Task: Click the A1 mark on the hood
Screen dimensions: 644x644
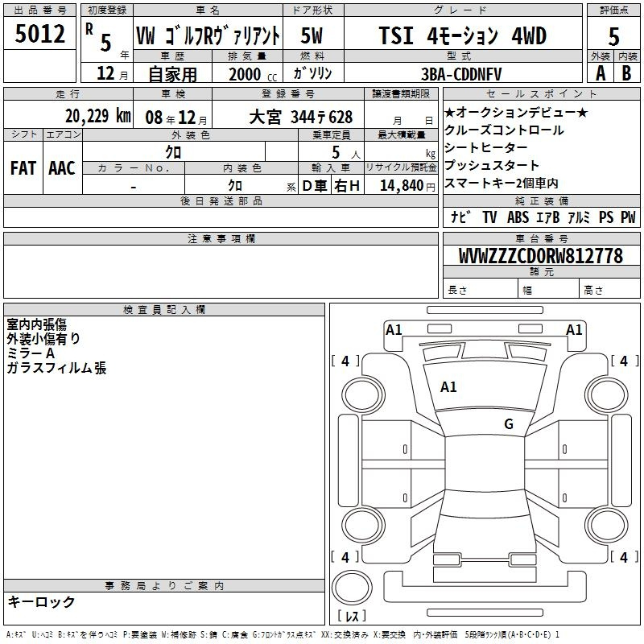Action: [x=448, y=387]
